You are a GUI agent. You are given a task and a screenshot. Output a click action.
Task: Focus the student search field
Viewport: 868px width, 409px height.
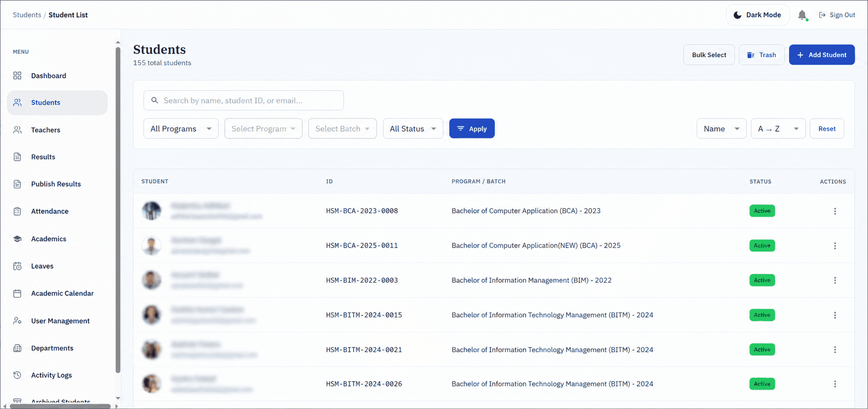[x=244, y=100]
